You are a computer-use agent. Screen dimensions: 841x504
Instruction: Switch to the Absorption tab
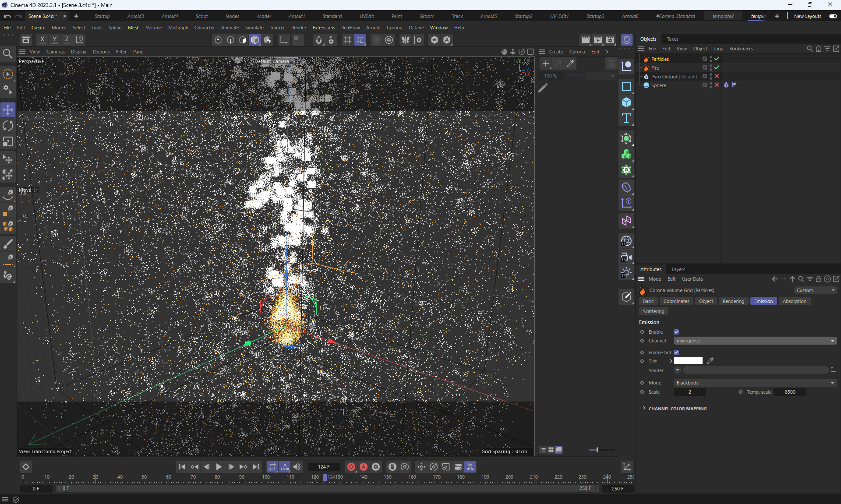(x=794, y=301)
